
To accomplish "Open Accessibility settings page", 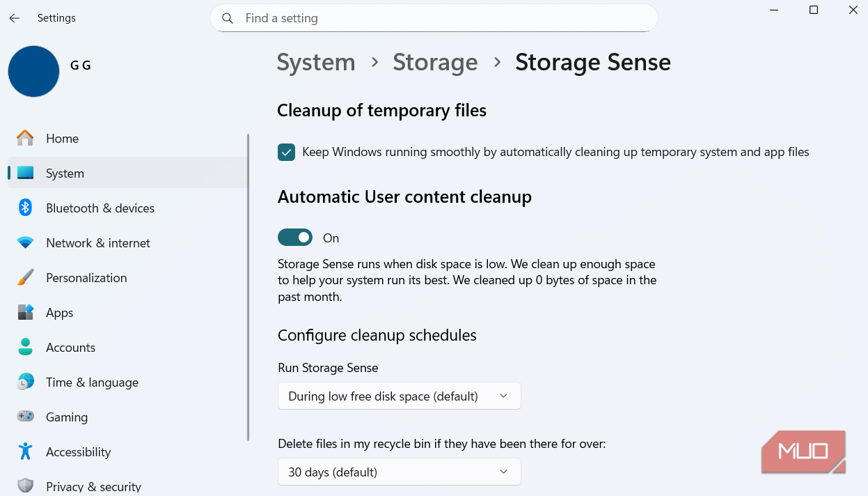I will tap(127, 451).
